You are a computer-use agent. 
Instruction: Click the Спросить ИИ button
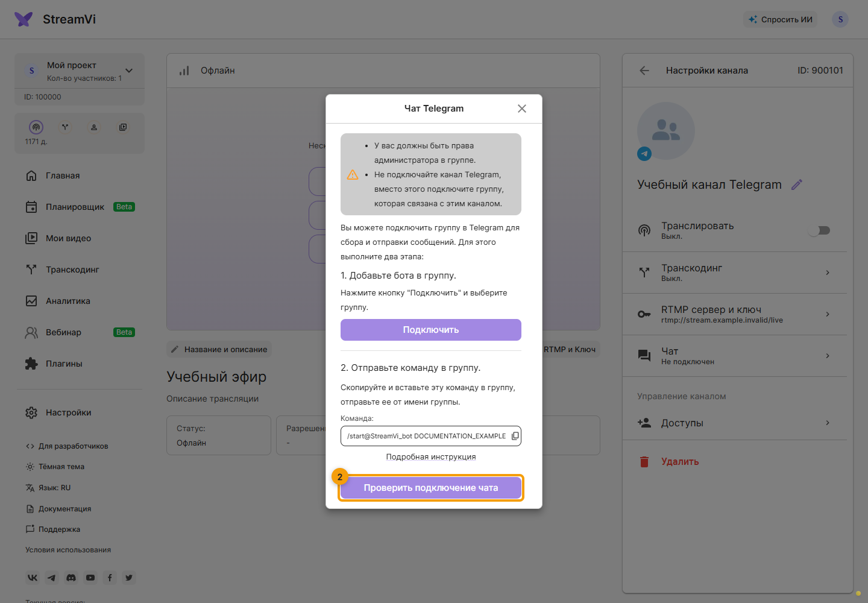(x=781, y=19)
